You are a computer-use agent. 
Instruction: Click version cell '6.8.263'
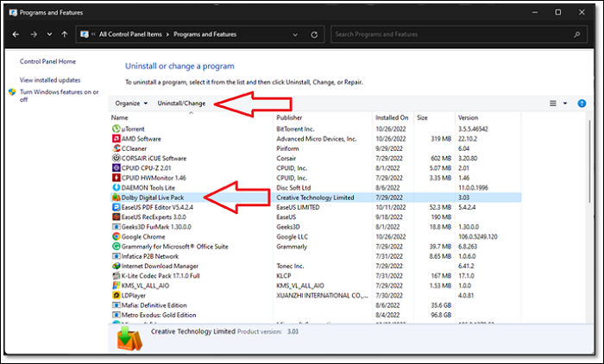pyautogui.click(x=468, y=246)
